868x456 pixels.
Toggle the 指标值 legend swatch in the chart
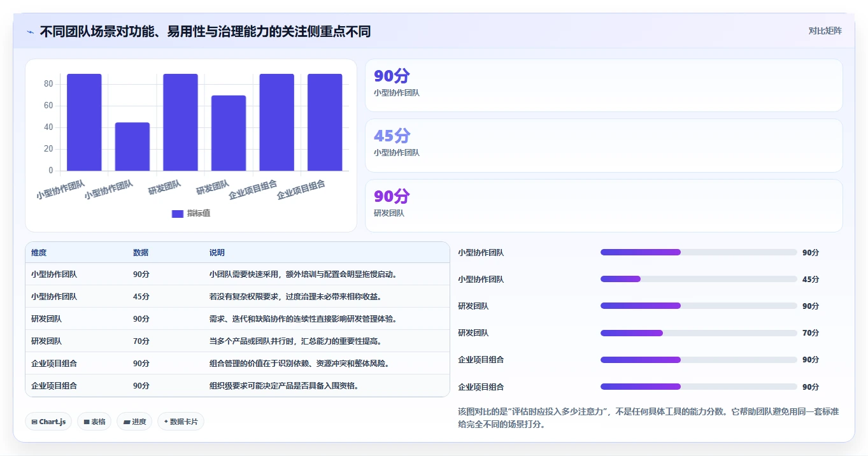coord(178,213)
